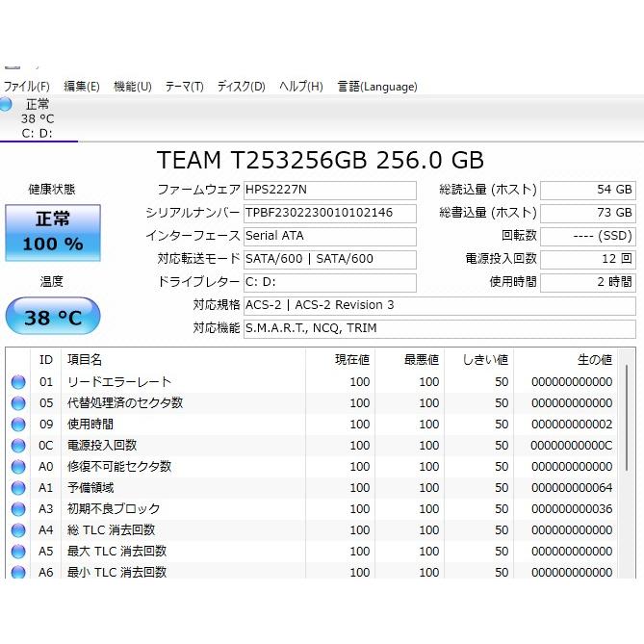Image resolution: width=644 pixels, height=644 pixels.
Task: Open the 言語(Language) menu
Action: tap(377, 87)
